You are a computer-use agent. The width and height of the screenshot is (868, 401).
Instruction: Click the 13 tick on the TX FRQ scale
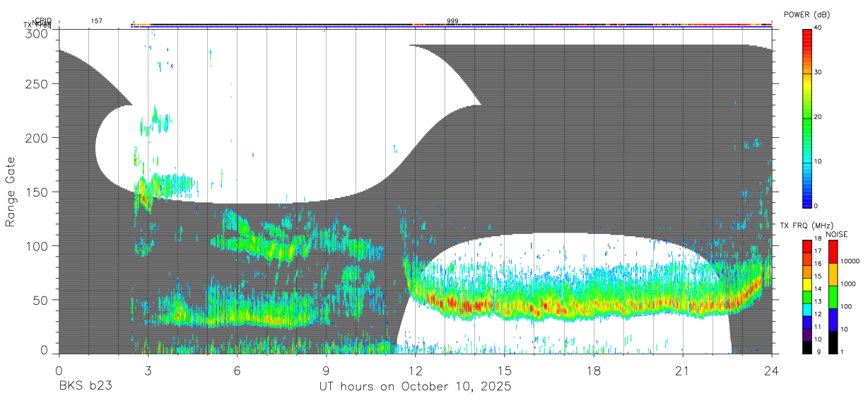tap(819, 301)
